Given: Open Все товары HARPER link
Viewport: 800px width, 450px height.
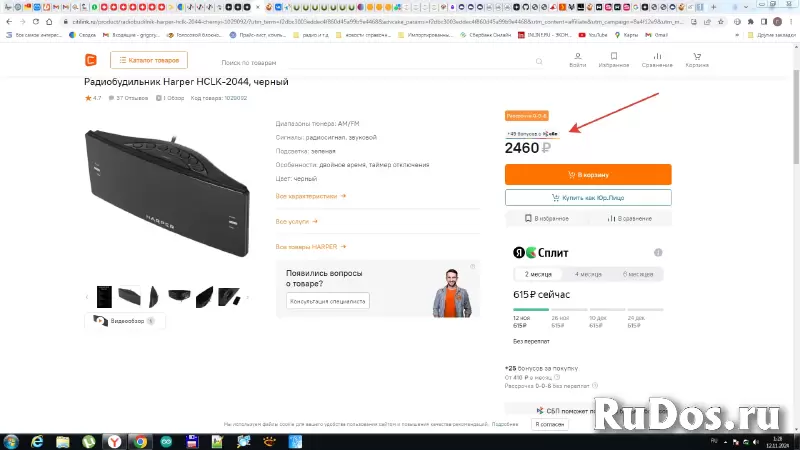Looking at the screenshot, I should coord(311,246).
